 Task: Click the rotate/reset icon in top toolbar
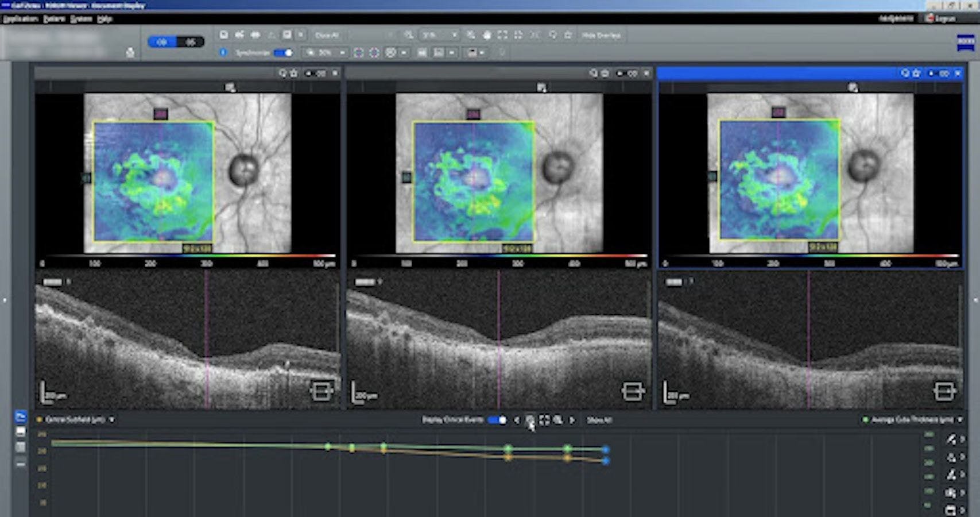[x=552, y=35]
